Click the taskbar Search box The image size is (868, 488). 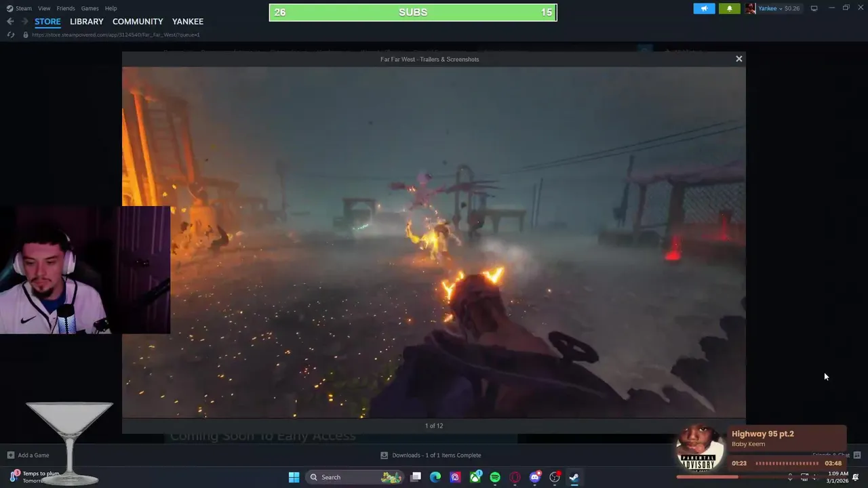pos(355,477)
